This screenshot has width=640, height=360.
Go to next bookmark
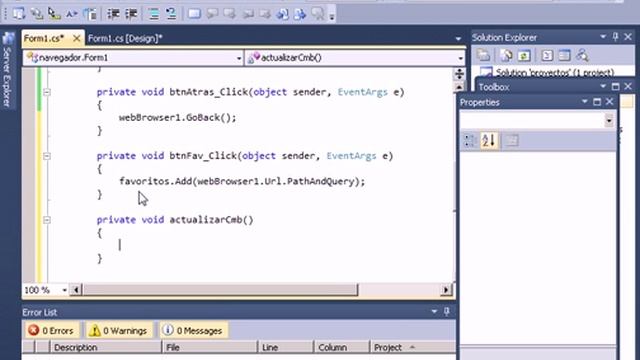229,14
